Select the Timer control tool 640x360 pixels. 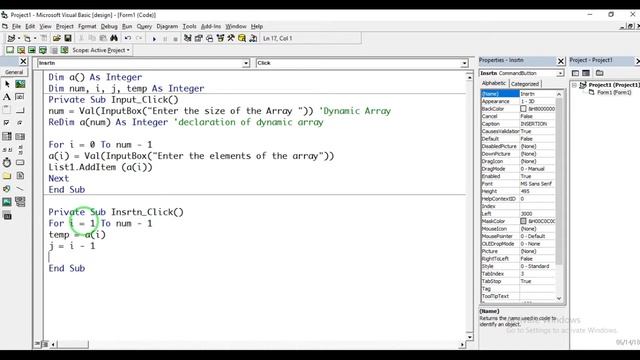click(x=7, y=162)
